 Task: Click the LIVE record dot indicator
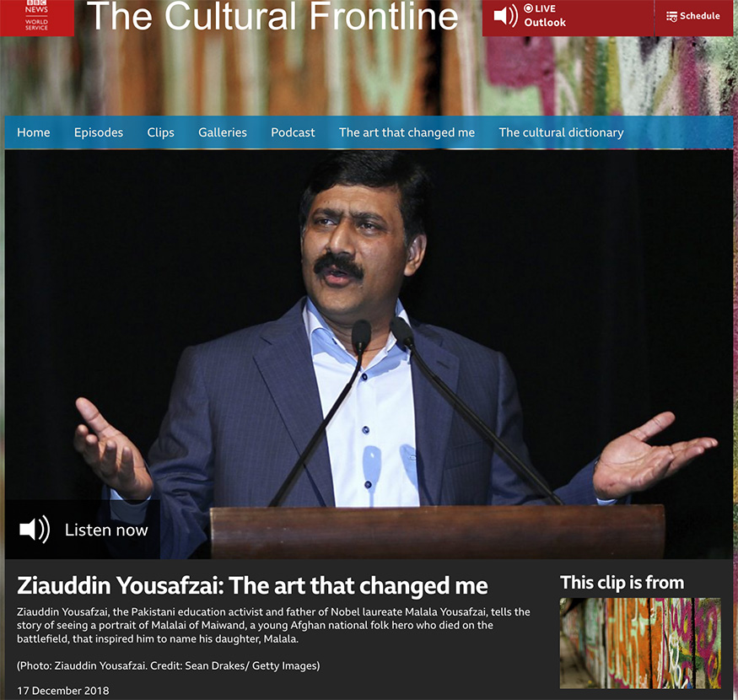click(x=528, y=8)
